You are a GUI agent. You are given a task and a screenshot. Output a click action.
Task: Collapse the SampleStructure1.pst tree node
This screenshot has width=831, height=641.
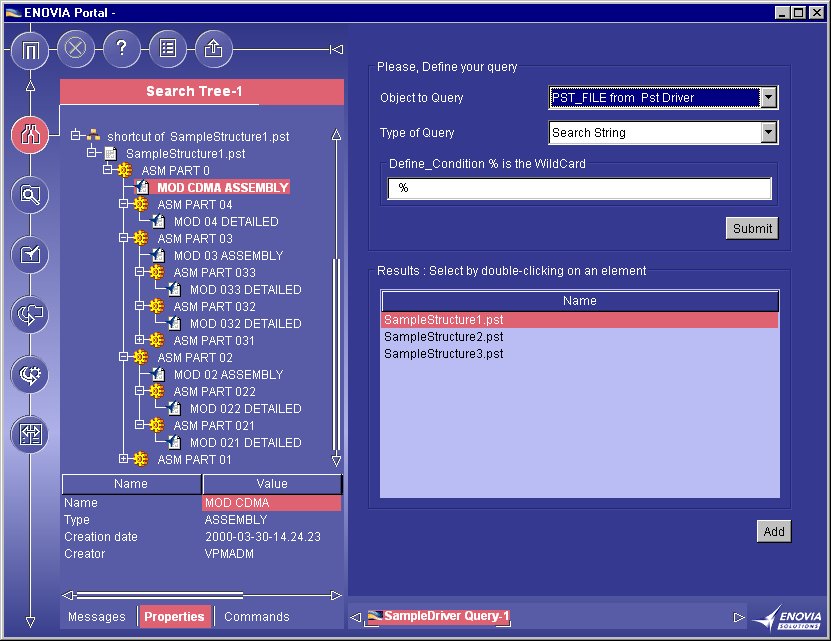coord(92,153)
